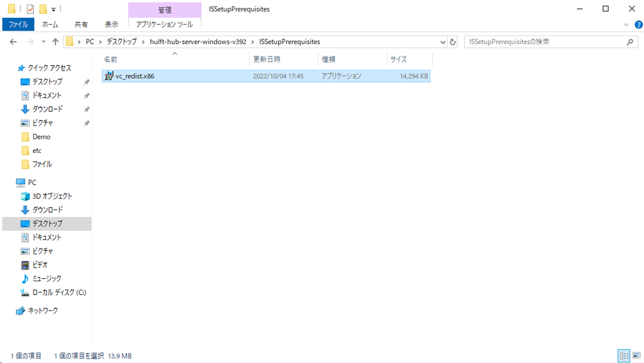The width and height of the screenshot is (644, 363).
Task: Open the Quick Access Toolbar customize dropdown
Action: 53,9
